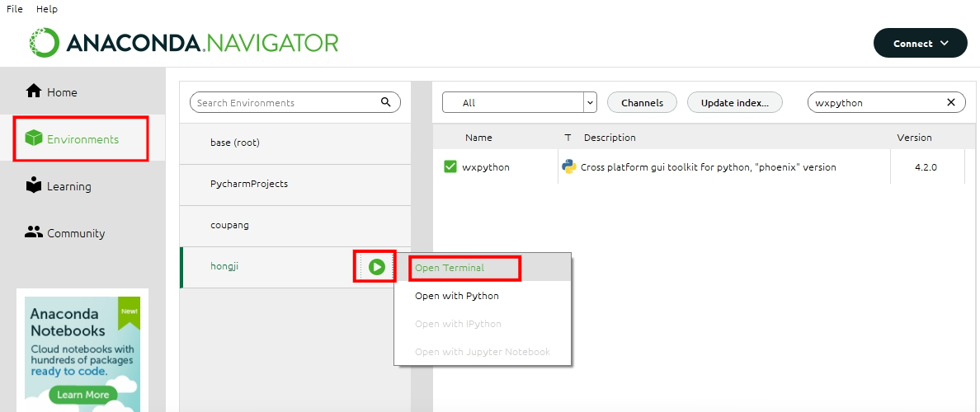Sort packages by the Name column header

(478, 138)
